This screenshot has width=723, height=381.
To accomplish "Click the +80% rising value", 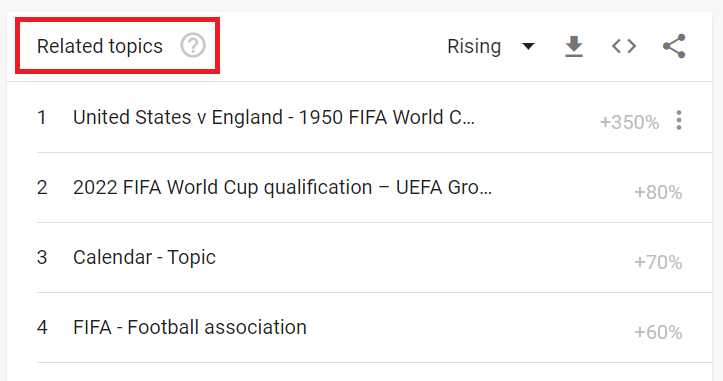I will tap(658, 192).
